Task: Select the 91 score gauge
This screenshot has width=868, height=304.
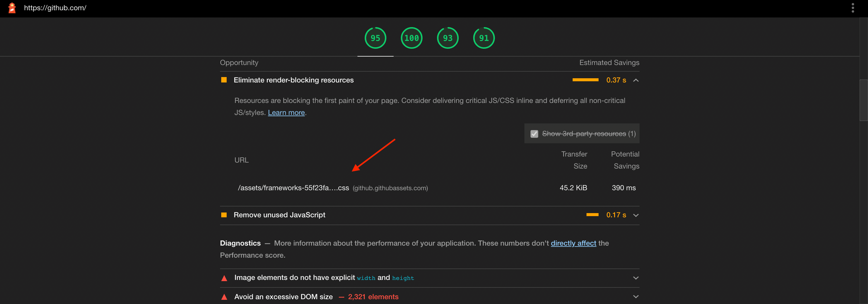Action: [484, 38]
